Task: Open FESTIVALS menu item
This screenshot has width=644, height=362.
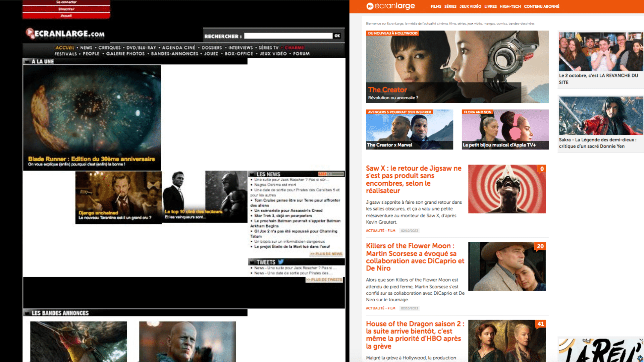Action: [x=66, y=54]
